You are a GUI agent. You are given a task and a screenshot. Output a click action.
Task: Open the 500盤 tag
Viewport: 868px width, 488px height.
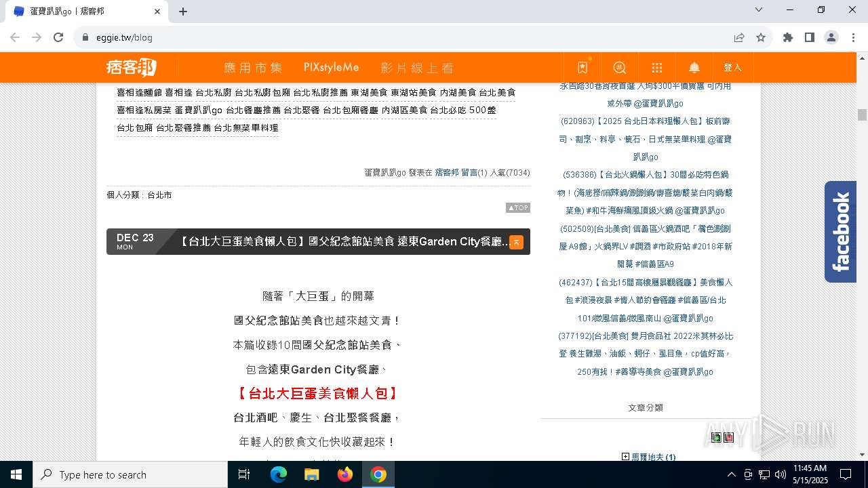[483, 110]
